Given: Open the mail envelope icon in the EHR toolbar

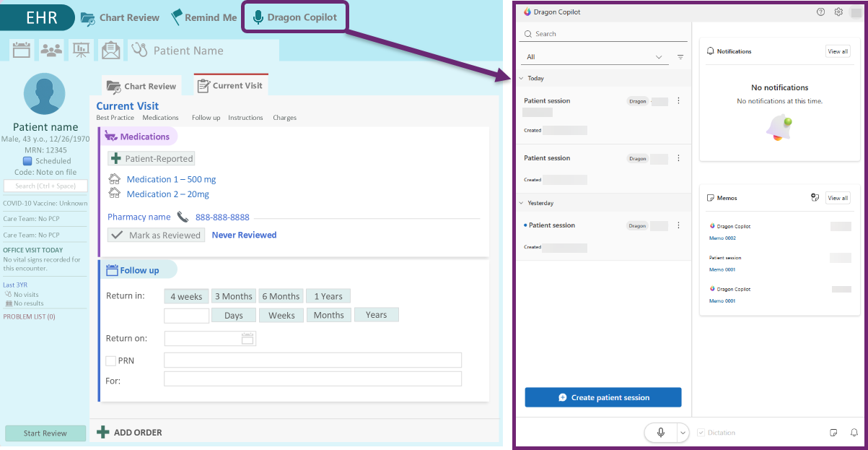Looking at the screenshot, I should (110, 50).
